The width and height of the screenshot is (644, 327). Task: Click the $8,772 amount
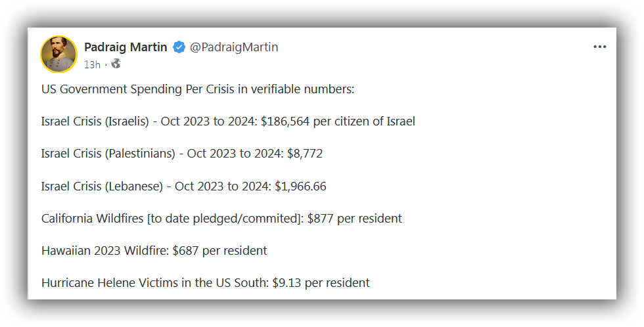[x=305, y=154]
